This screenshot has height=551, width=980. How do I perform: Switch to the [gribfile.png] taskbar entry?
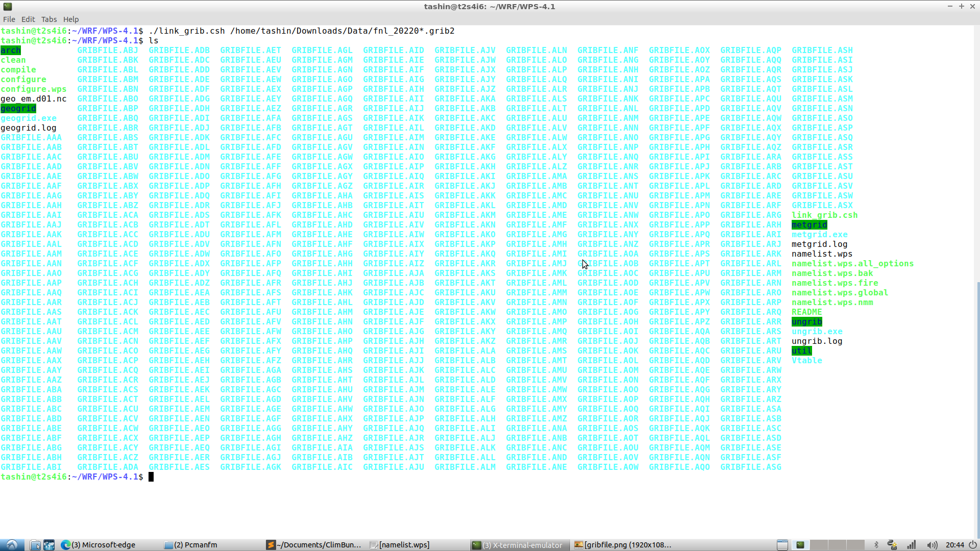click(623, 545)
